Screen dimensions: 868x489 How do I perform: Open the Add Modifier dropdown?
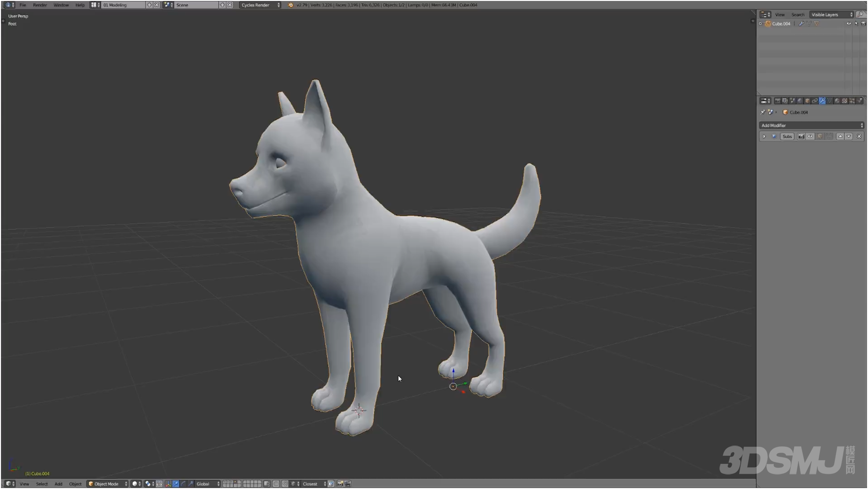pos(811,125)
